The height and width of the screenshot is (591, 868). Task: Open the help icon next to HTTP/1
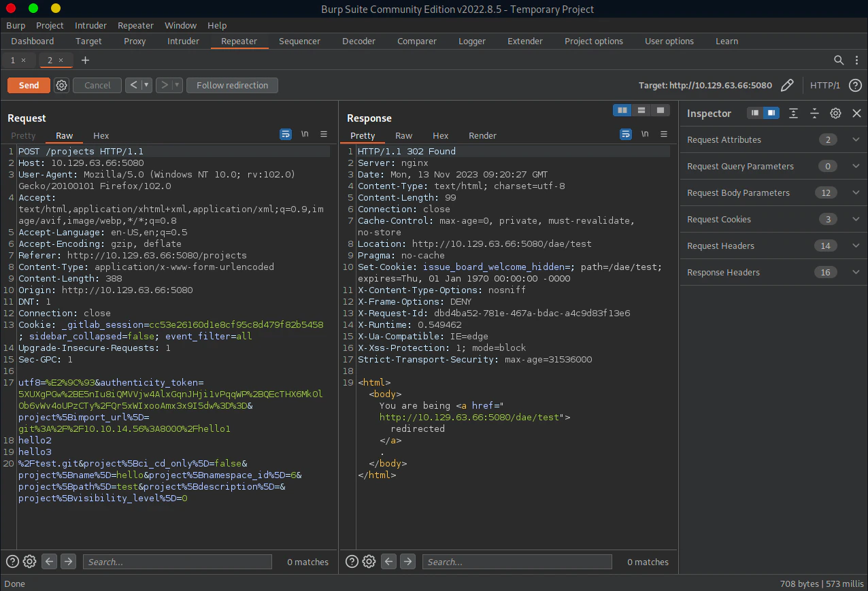click(855, 85)
